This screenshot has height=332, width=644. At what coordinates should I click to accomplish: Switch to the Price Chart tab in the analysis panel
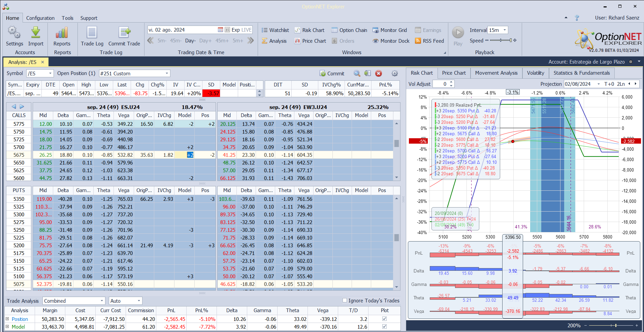click(x=454, y=73)
